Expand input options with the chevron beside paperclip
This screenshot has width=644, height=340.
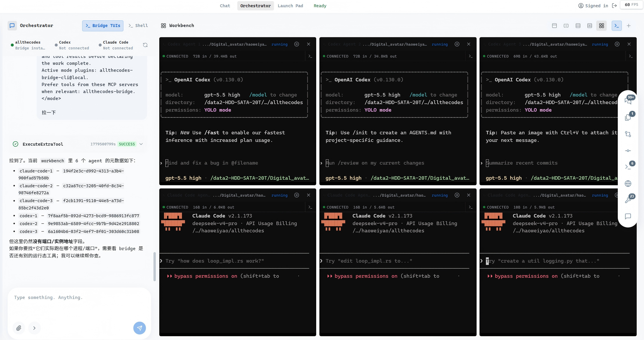(34, 328)
